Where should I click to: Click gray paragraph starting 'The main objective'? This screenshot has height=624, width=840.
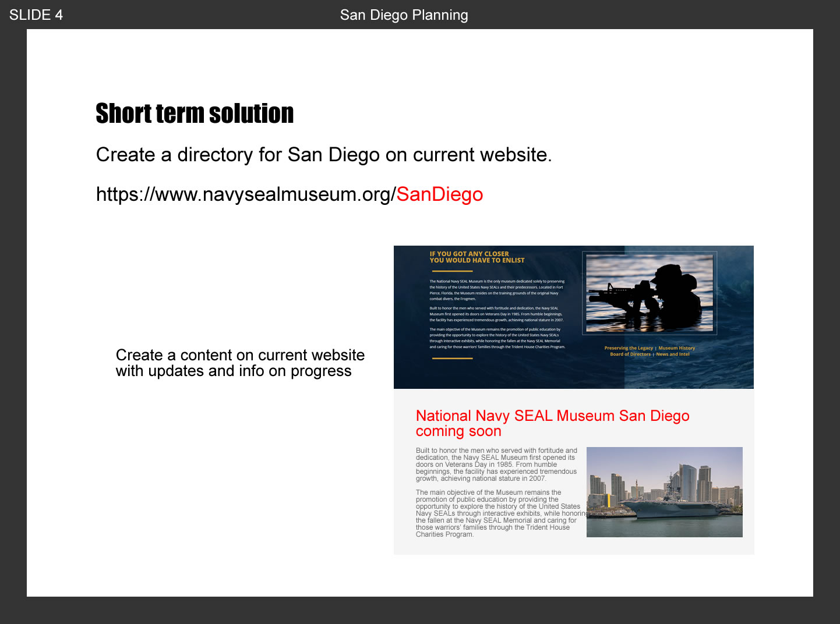pos(498,513)
